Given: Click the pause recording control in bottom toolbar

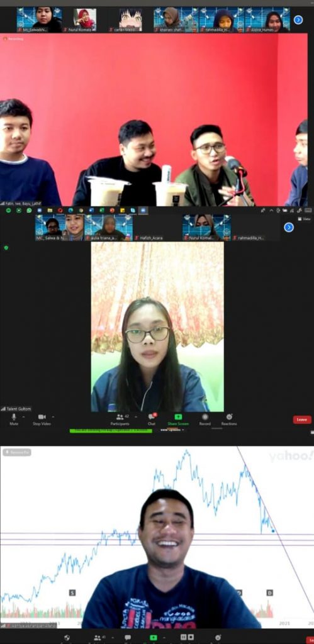Looking at the screenshot, I should click(183, 638).
